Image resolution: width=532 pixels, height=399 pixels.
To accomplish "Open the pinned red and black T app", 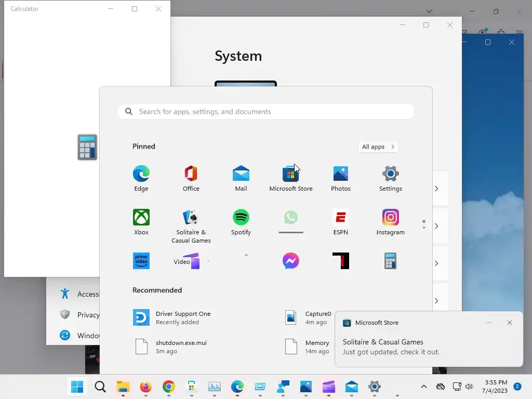I will [341, 261].
